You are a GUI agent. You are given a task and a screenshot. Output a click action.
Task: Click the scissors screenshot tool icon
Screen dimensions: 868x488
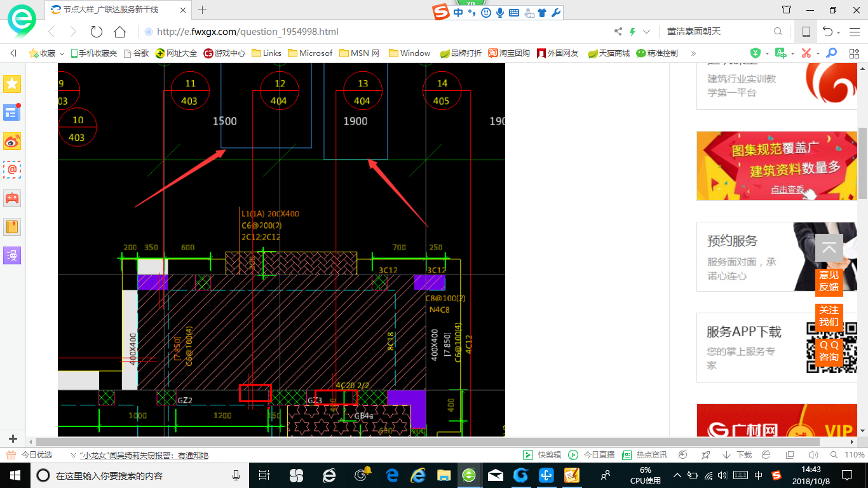click(806, 53)
